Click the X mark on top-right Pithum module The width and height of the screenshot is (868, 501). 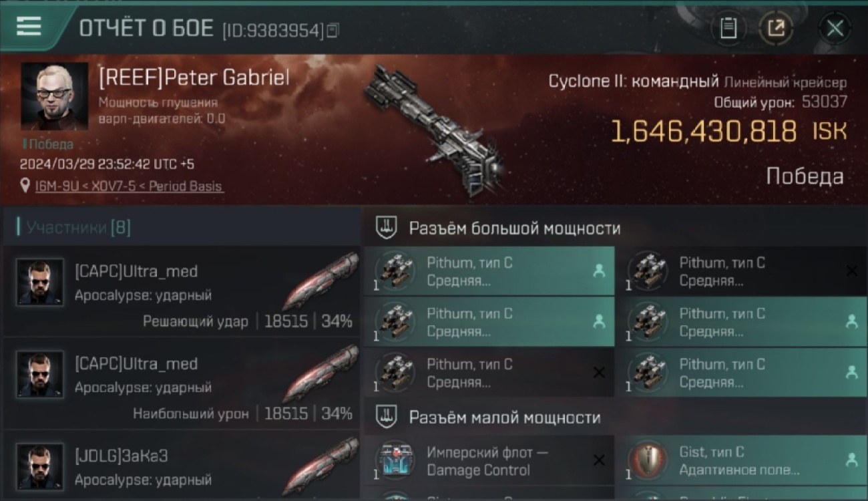pyautogui.click(x=851, y=271)
